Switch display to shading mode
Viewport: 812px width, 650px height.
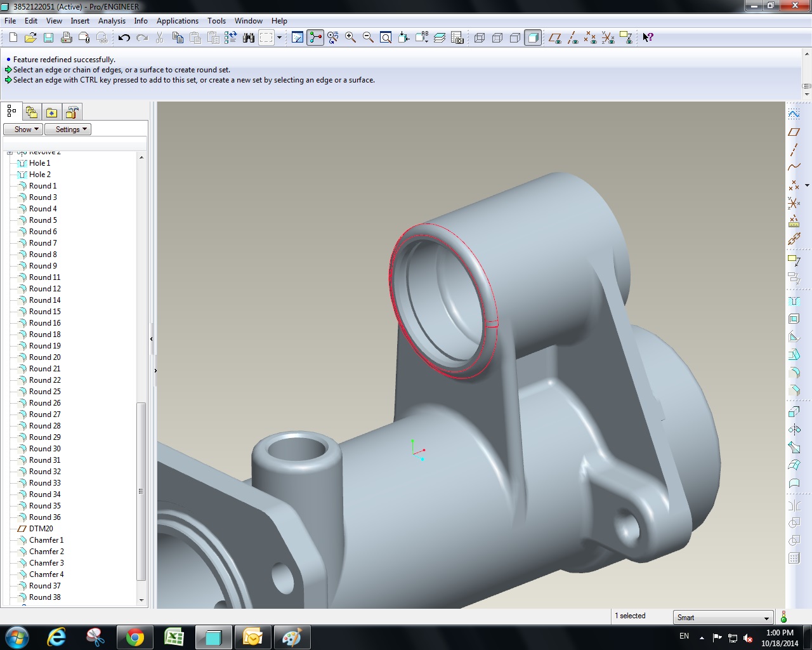[x=533, y=37]
